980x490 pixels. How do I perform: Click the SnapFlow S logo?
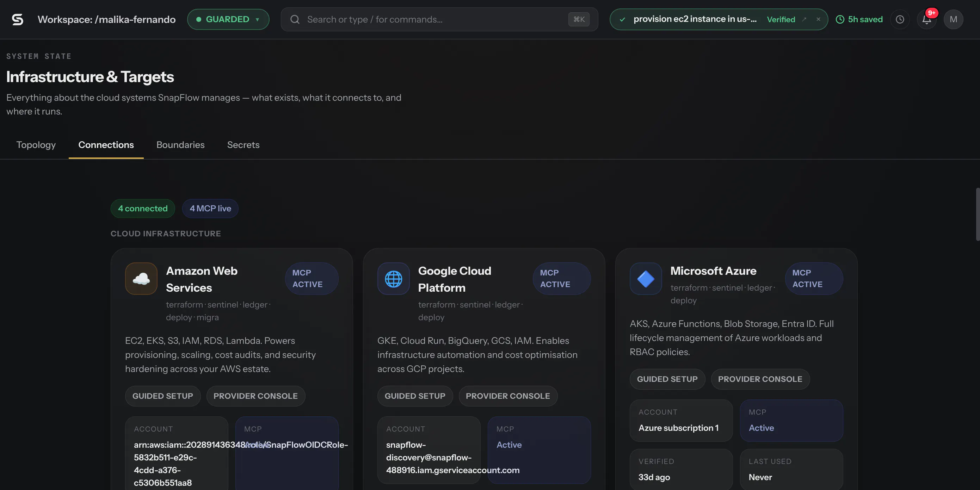pyautogui.click(x=18, y=19)
